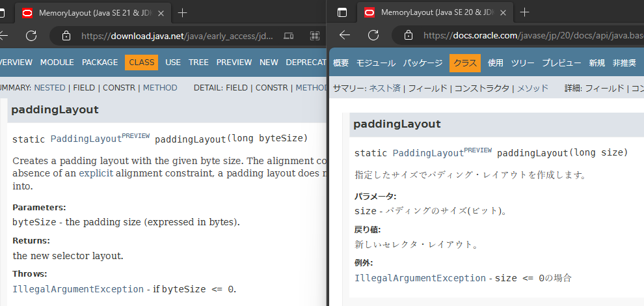This screenshot has width=644, height=306.
Task: Open 新規 in Japanese navbar
Action: coord(597,63)
